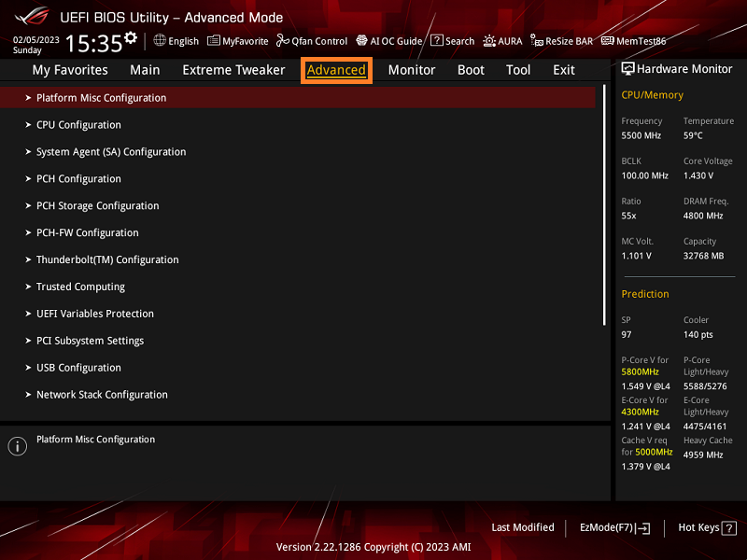Viewport: 747px width, 560px height.
Task: Open Extreme Tweaker tab
Action: [233, 70]
